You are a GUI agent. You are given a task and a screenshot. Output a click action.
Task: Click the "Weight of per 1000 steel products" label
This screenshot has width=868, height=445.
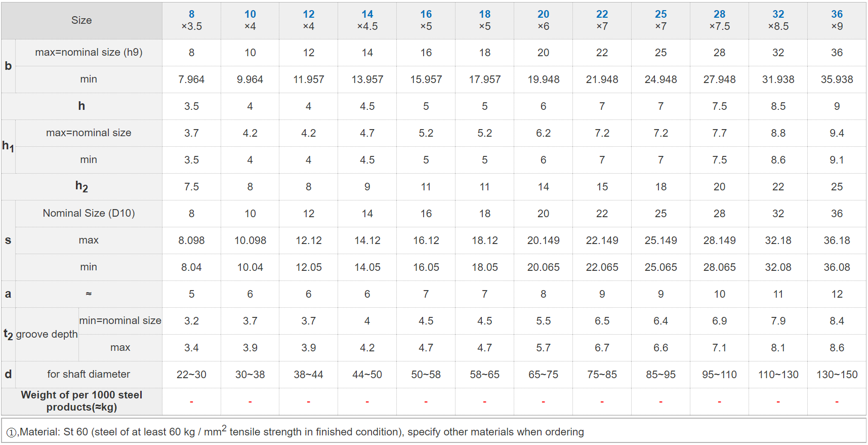[x=81, y=401]
